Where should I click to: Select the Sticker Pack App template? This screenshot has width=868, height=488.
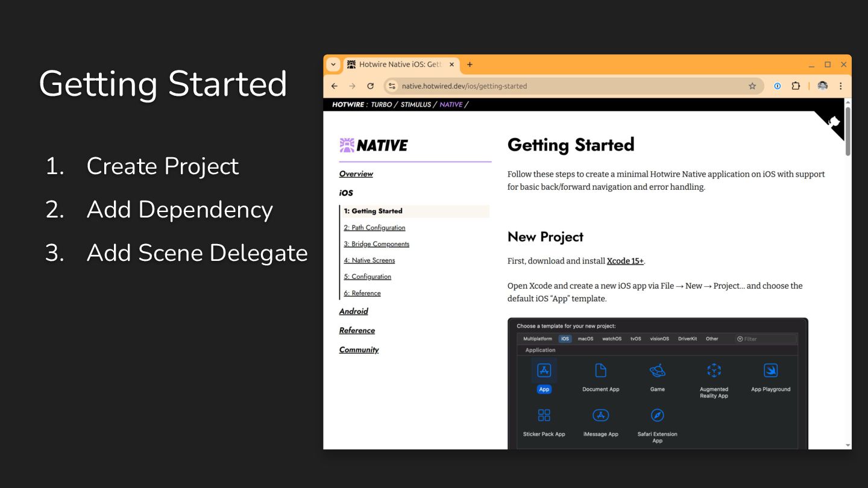point(544,415)
